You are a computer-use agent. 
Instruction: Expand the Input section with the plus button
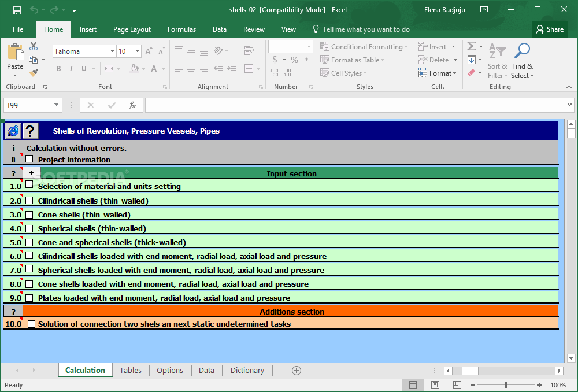[31, 172]
